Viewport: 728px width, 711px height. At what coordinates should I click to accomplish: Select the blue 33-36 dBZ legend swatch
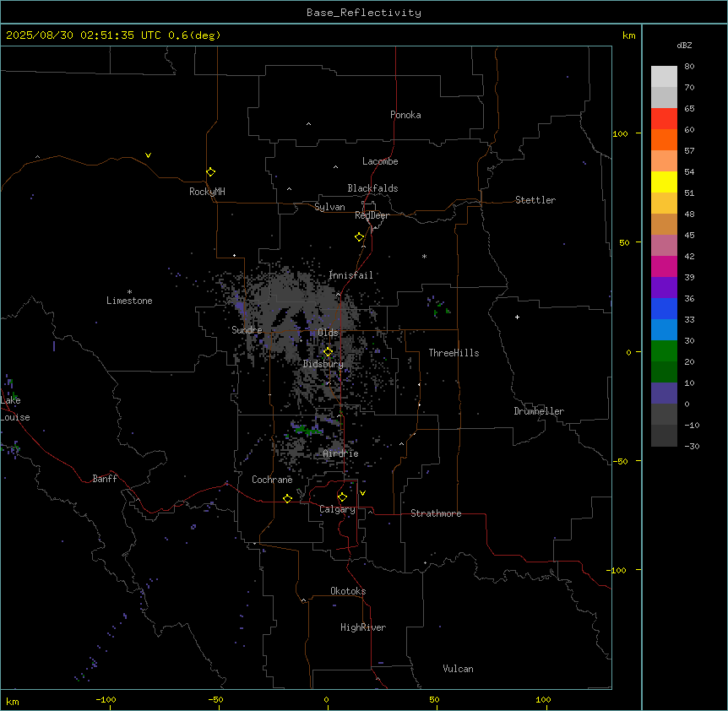(x=664, y=308)
